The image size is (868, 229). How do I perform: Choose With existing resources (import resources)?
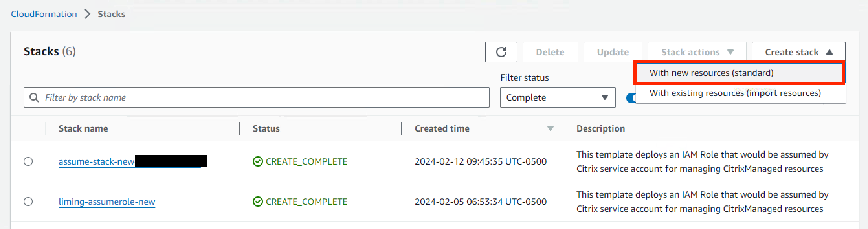[735, 93]
